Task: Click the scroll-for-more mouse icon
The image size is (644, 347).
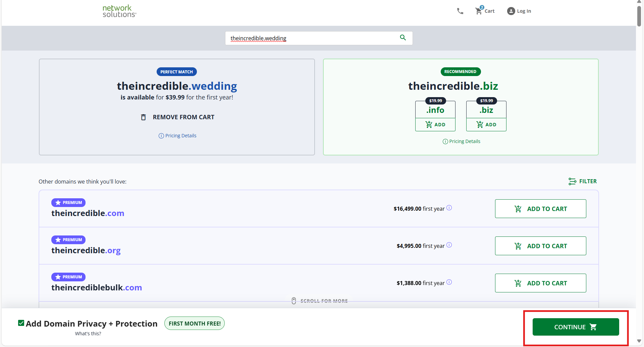Action: pyautogui.click(x=294, y=301)
